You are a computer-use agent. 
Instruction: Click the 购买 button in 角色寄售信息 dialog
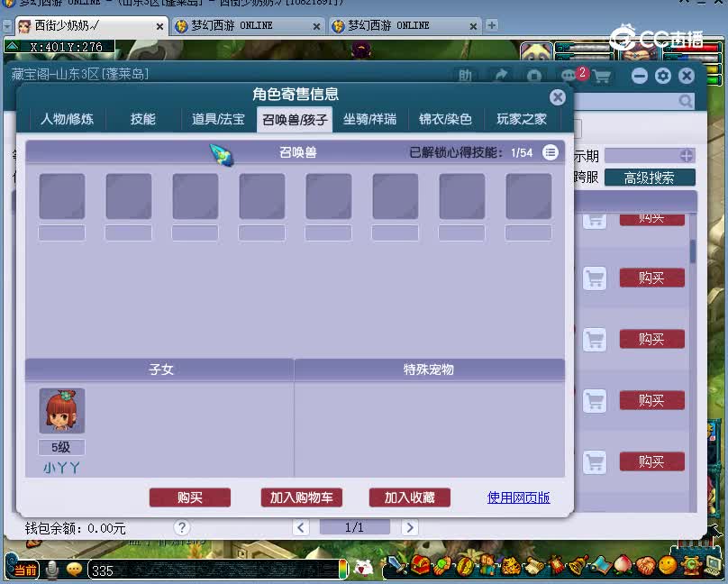pos(190,497)
